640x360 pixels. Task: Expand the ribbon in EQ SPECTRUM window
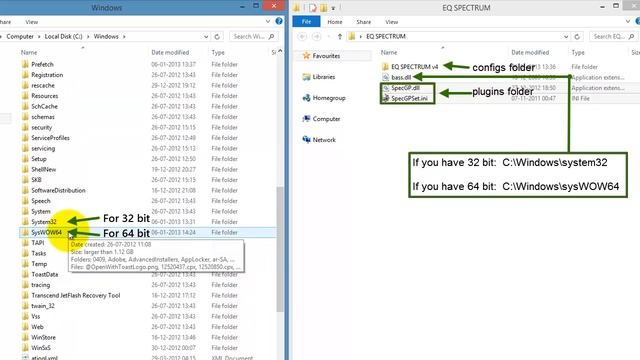point(628,21)
